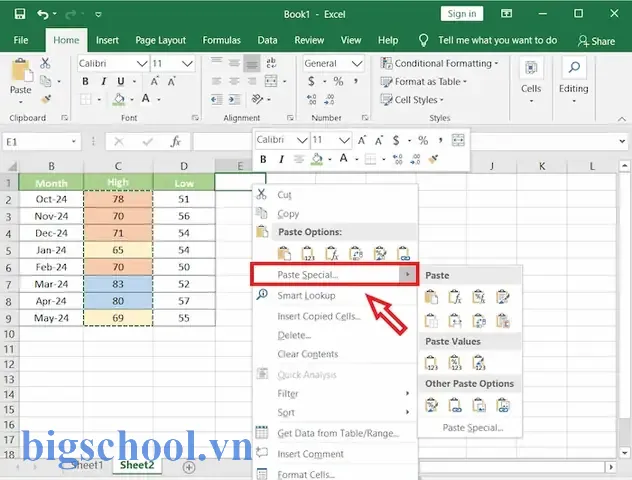Open the Insert ribbon tab
This screenshot has width=632, height=480.
(107, 40)
